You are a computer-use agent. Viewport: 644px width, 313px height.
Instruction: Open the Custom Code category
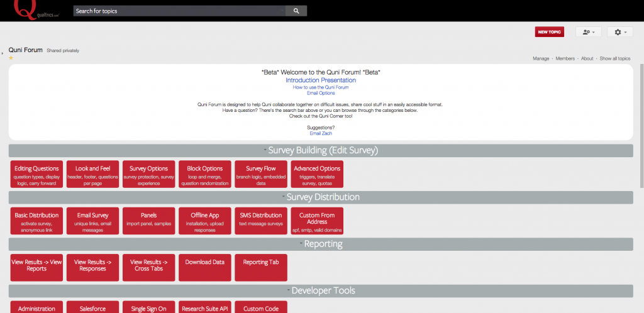pos(261,307)
